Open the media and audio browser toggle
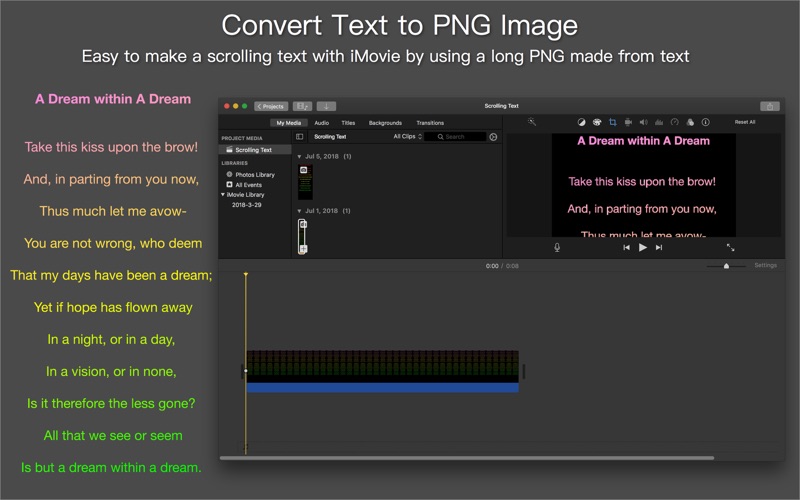The image size is (800, 500). pos(302,106)
